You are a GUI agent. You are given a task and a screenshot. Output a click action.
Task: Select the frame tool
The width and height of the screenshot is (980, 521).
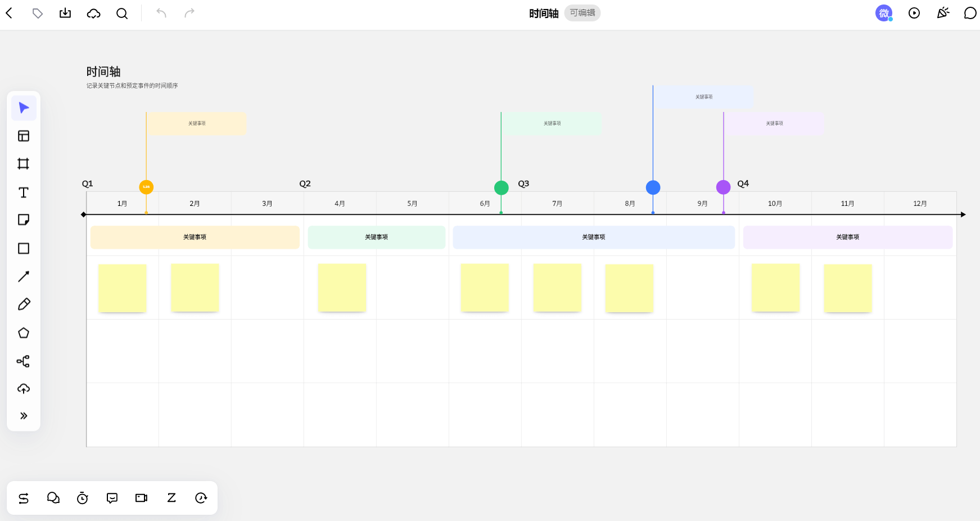coord(24,164)
